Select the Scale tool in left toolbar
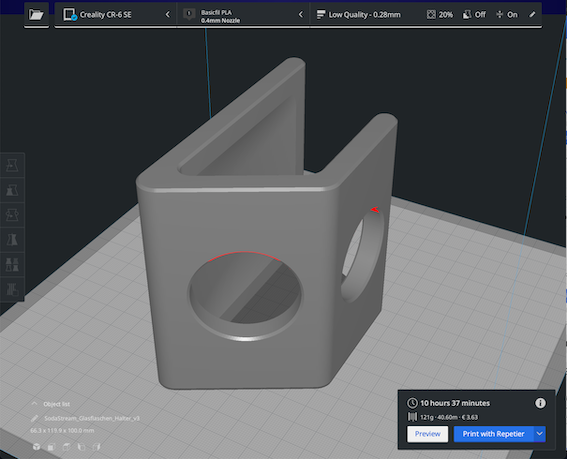The height and width of the screenshot is (459, 567). [x=12, y=190]
